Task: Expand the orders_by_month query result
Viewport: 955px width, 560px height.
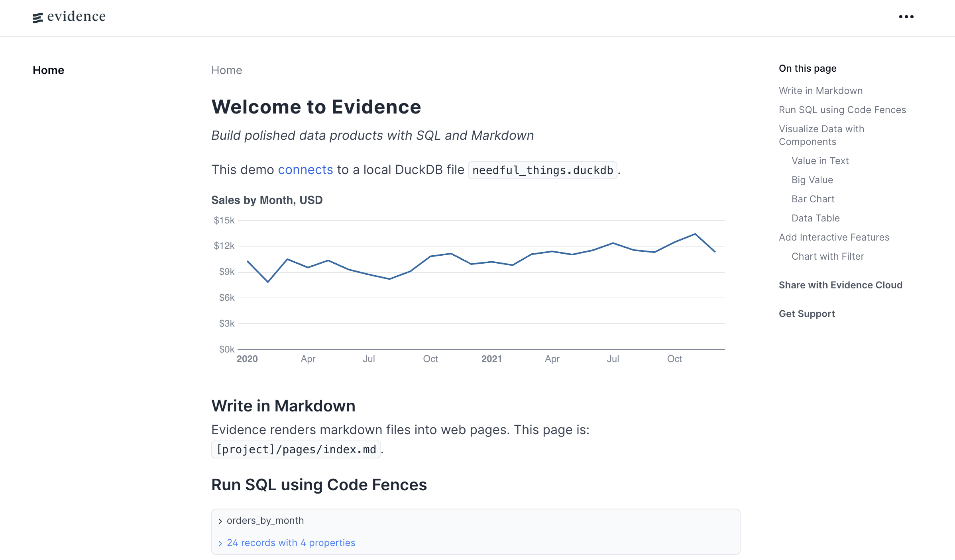Action: tap(265, 520)
